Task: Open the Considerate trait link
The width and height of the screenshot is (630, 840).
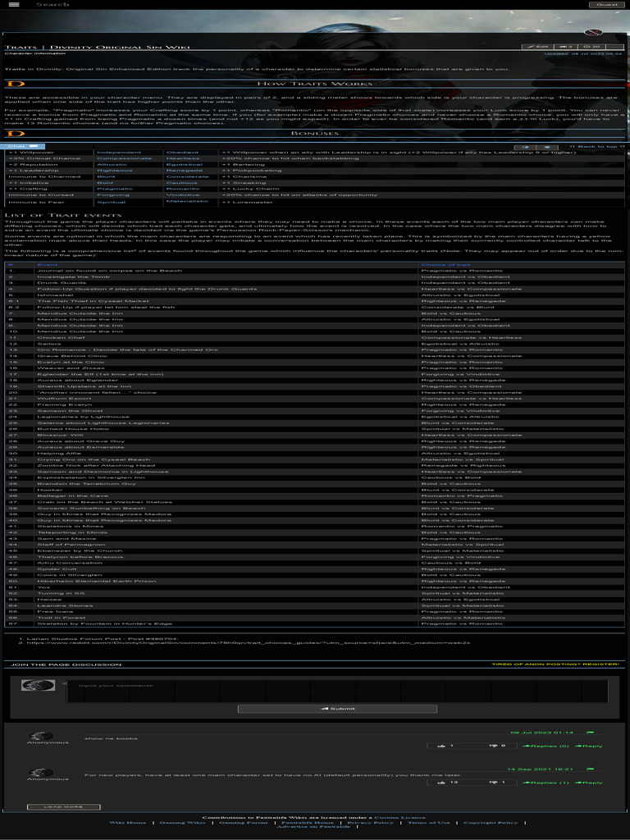Action: (x=188, y=177)
